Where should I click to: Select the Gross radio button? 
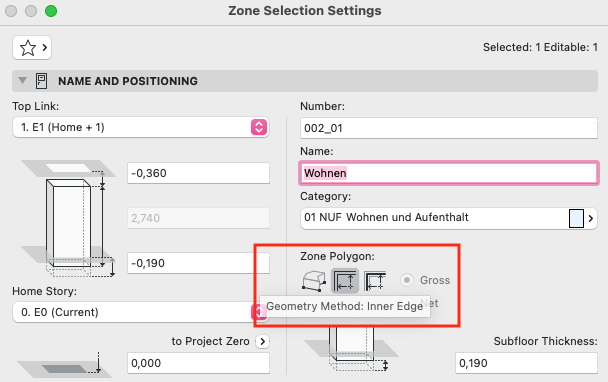click(407, 280)
